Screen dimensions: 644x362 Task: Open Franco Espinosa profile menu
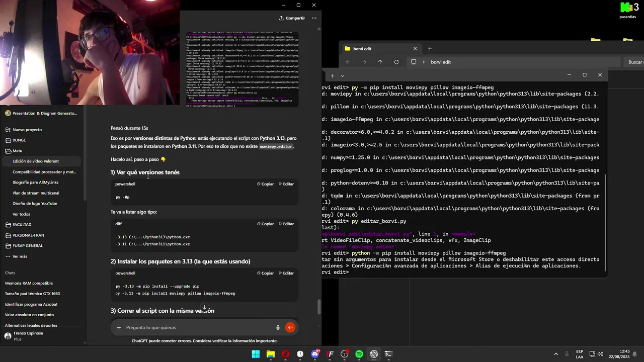coord(41,336)
